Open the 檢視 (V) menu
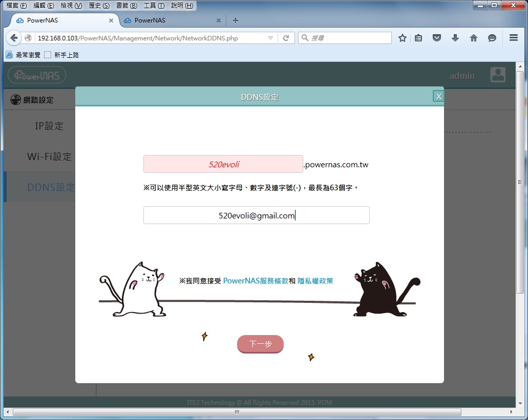Image resolution: width=528 pixels, height=420 pixels. click(71, 6)
